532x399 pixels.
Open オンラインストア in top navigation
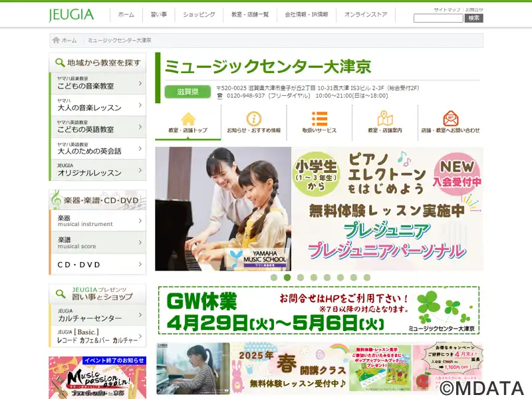click(366, 15)
